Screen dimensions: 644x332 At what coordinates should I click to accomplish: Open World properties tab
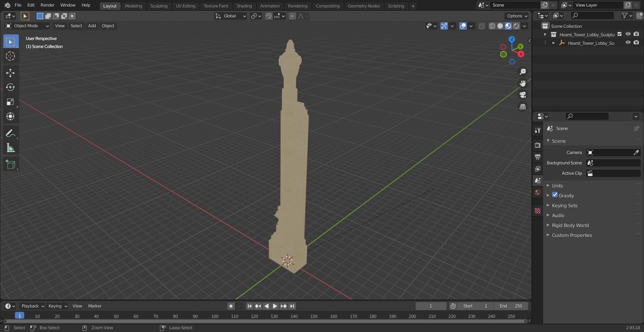[x=537, y=192]
